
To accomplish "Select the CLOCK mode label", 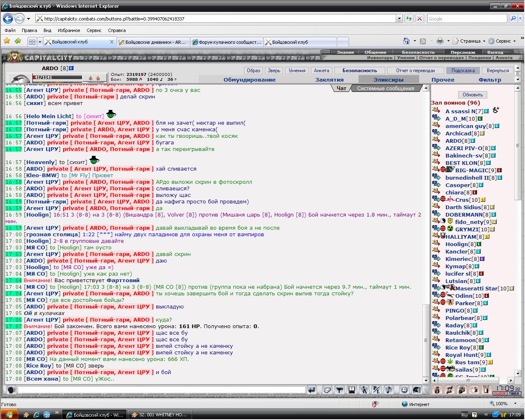I will pyautogui.click(x=500, y=393).
